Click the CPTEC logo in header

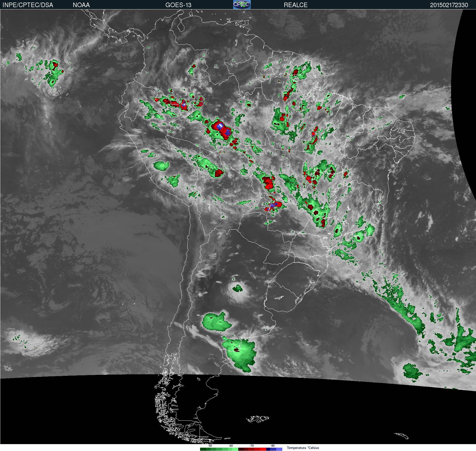click(x=242, y=5)
